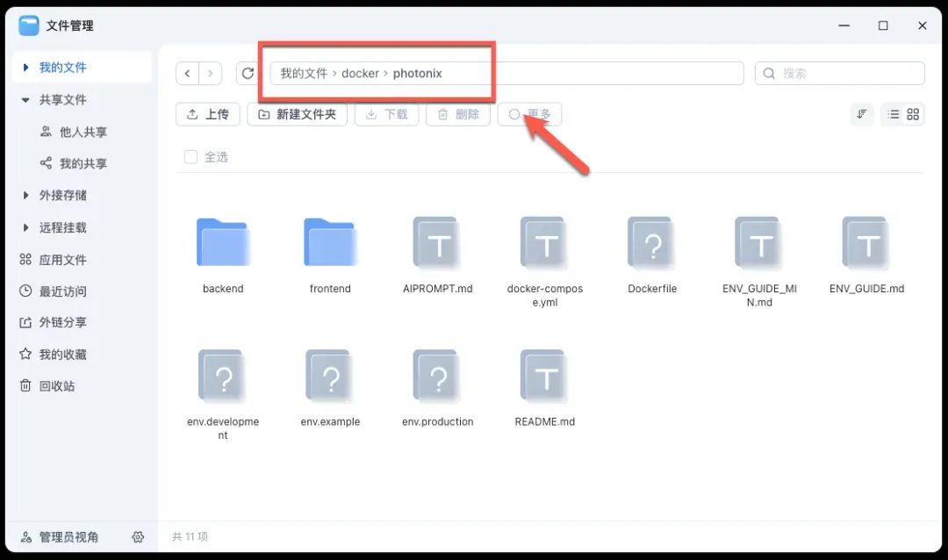Screen dimensions: 948x560
Task: Switch to grid view layout
Action: (x=913, y=114)
